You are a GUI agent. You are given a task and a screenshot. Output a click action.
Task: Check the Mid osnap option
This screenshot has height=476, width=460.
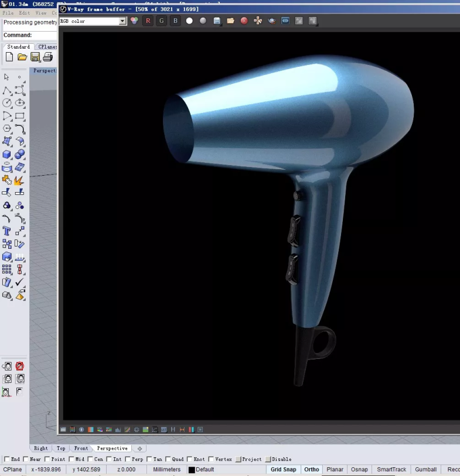click(x=71, y=459)
